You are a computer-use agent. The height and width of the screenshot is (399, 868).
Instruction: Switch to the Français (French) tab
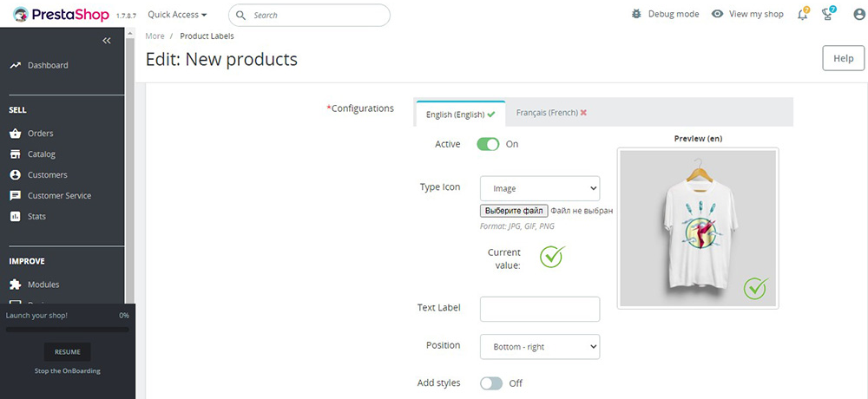(x=551, y=113)
